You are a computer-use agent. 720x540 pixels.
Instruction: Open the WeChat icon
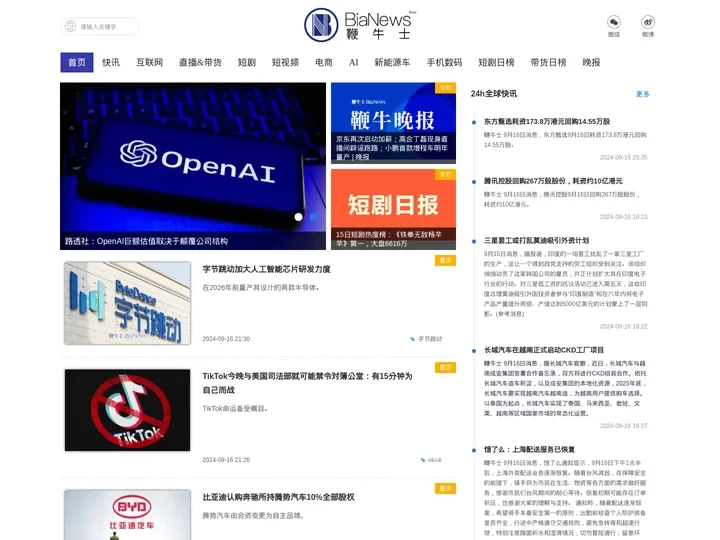pos(614,22)
